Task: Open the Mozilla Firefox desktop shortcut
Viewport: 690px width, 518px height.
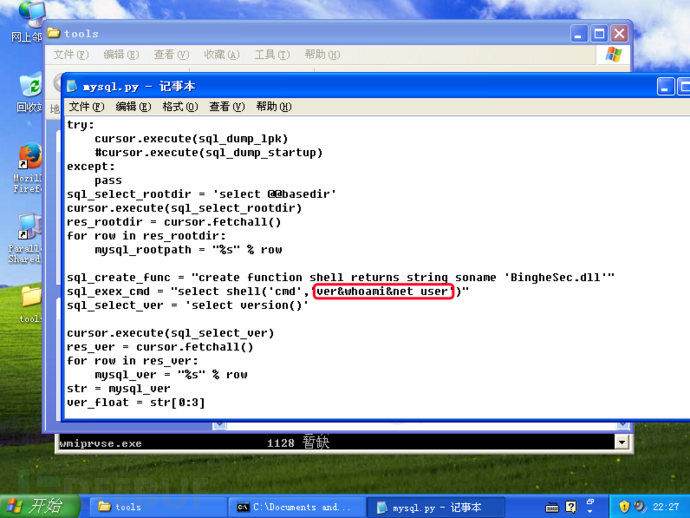Action: click(29, 168)
